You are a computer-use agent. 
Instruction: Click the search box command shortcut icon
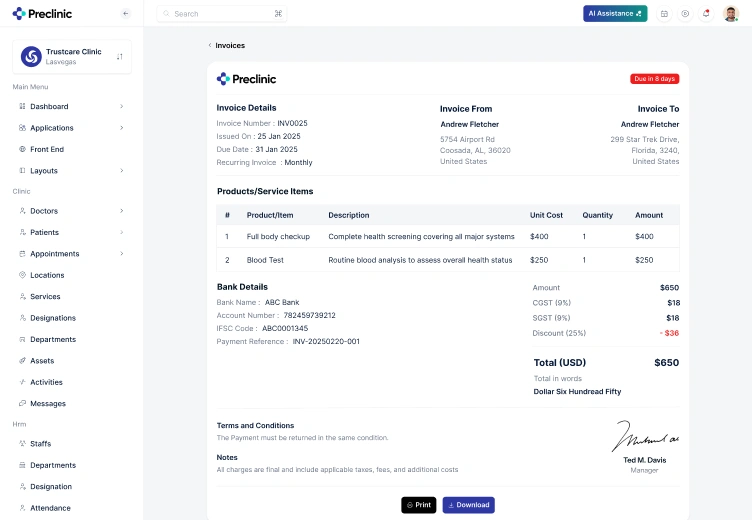(278, 14)
